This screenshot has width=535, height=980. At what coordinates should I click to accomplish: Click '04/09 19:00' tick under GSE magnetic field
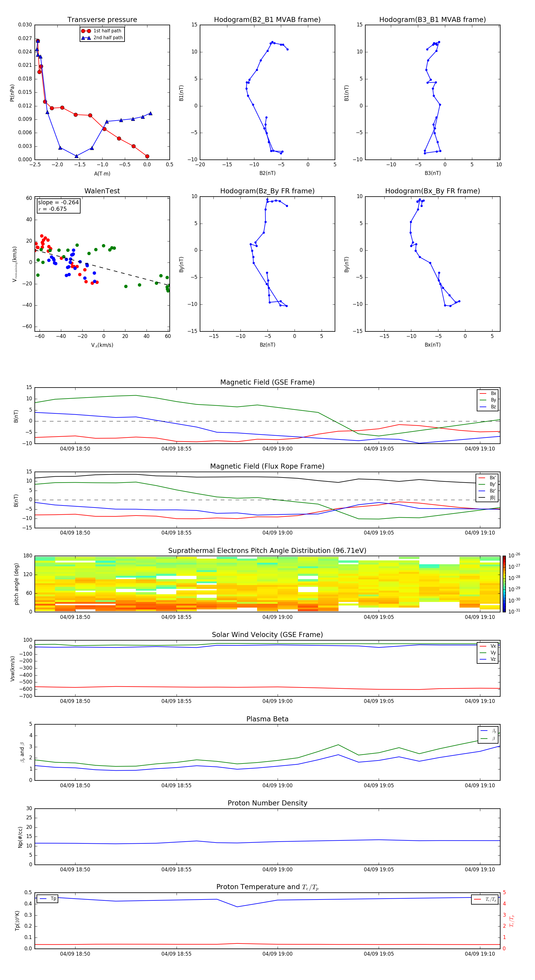[277, 449]
